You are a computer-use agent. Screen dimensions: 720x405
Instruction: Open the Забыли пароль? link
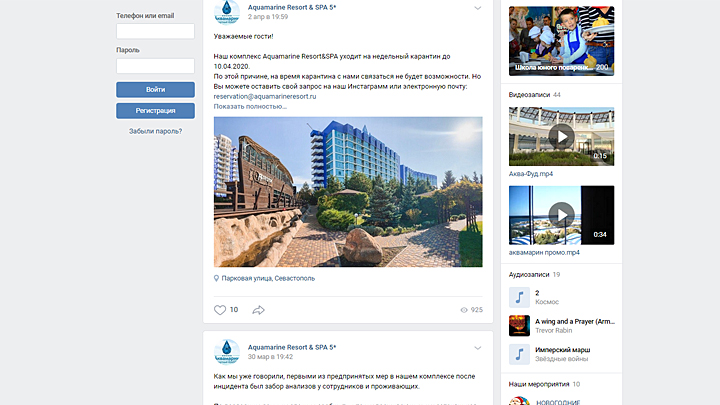click(x=155, y=131)
